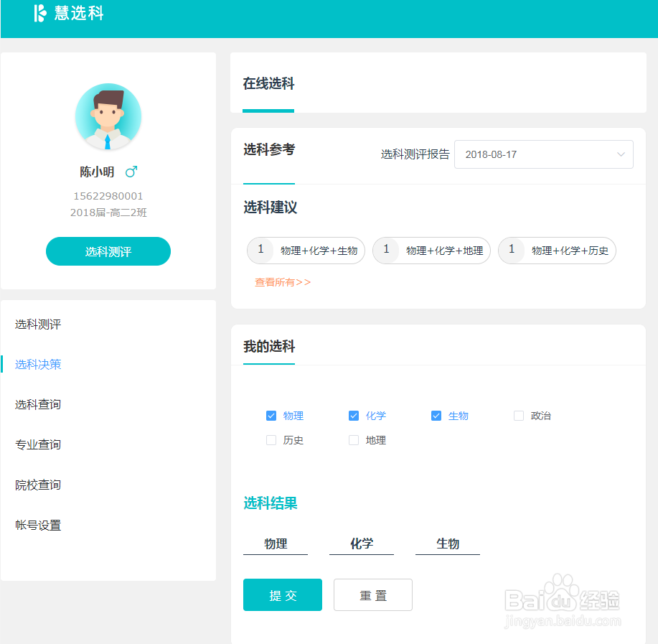The image size is (658, 644).
Task: Open 选科测评 from the sidebar
Action: pos(37,324)
